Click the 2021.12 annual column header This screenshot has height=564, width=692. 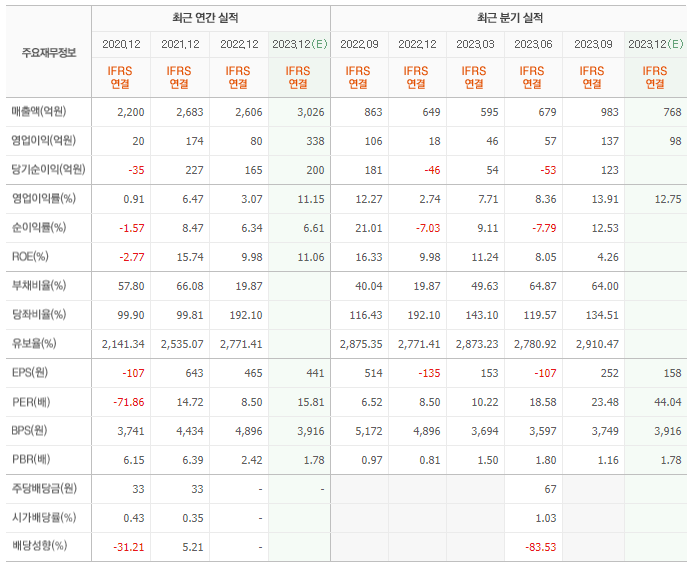point(180,44)
